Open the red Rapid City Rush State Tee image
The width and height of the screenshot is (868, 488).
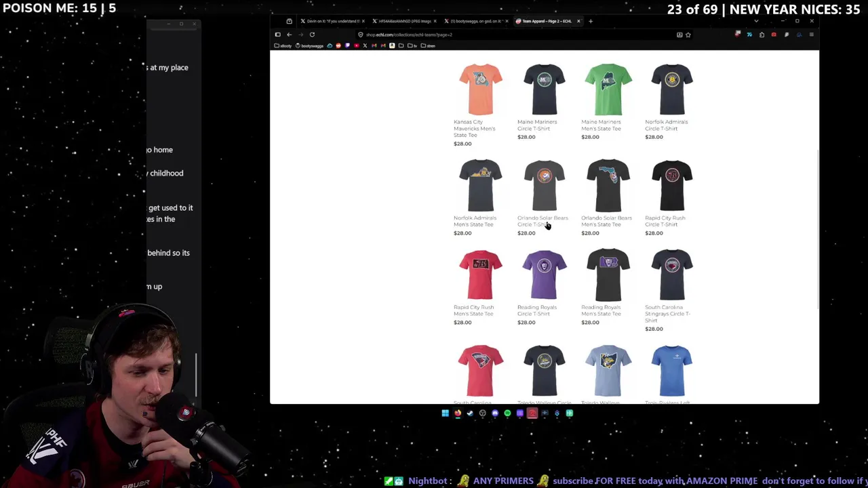pyautogui.click(x=480, y=274)
